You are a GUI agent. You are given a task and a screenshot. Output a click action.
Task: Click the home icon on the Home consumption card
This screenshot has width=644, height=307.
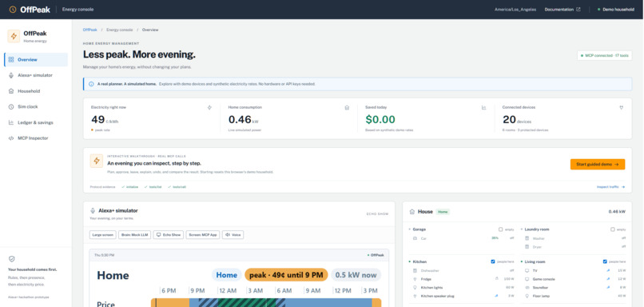347,108
